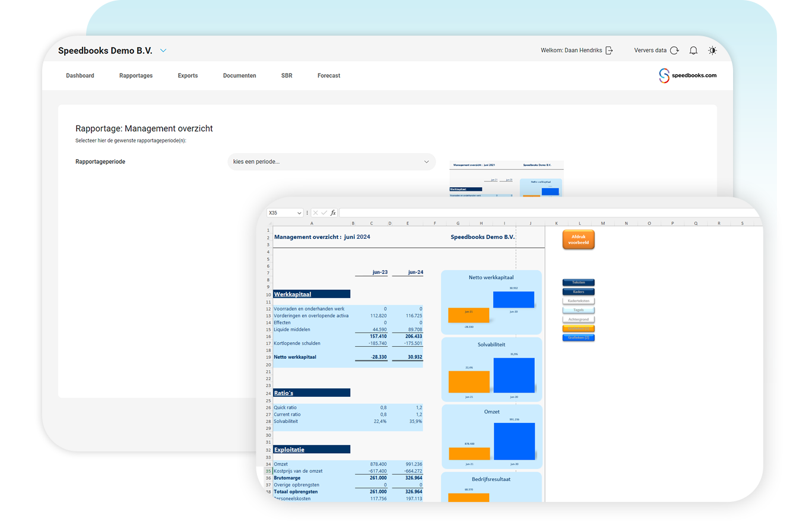The height and width of the screenshot is (531, 812).
Task: Click the Tegels color button
Action: tap(578, 310)
